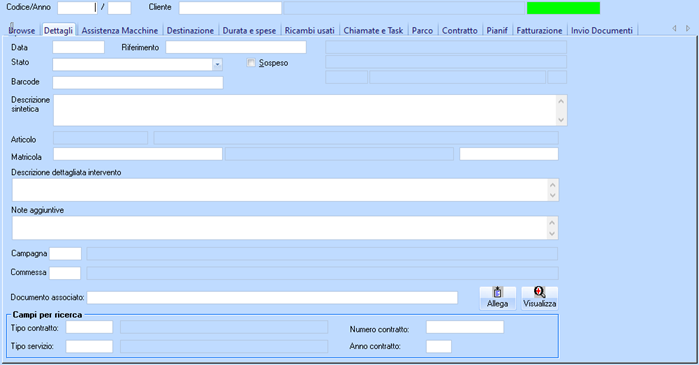Screen dimensions: 699x365
Task: Click the Barcode input field
Action: [x=138, y=82]
